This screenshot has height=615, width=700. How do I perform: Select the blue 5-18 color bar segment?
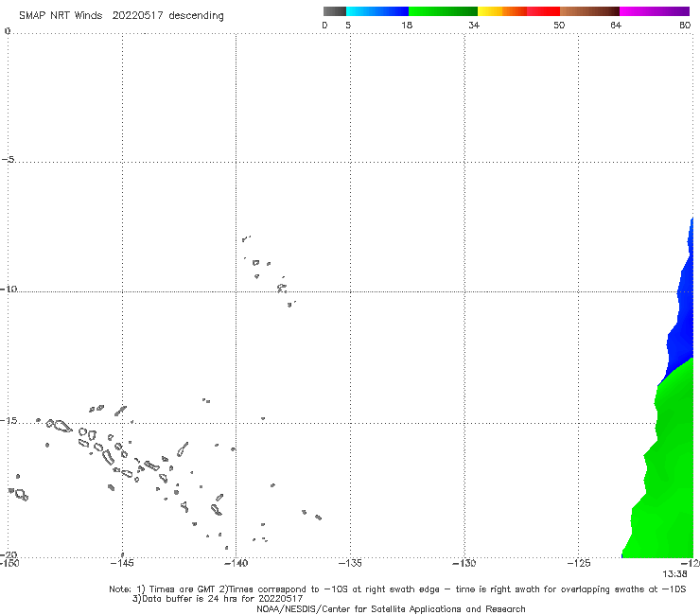click(x=377, y=11)
